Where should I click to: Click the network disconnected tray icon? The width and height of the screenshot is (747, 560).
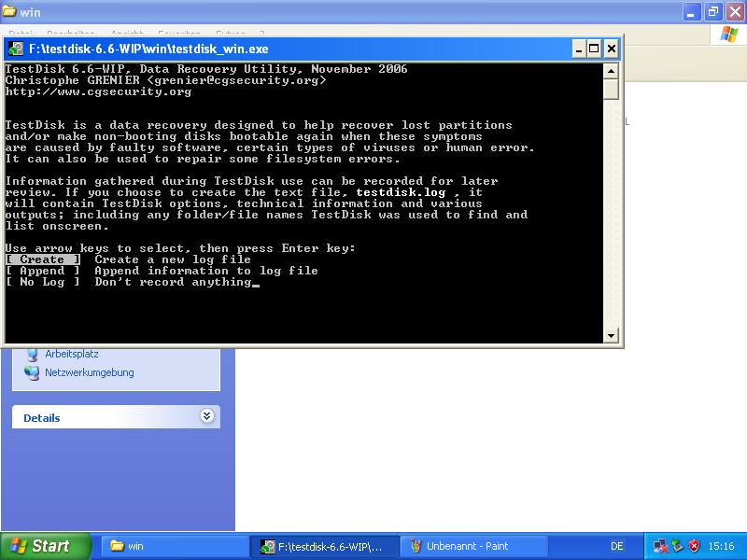(661, 546)
